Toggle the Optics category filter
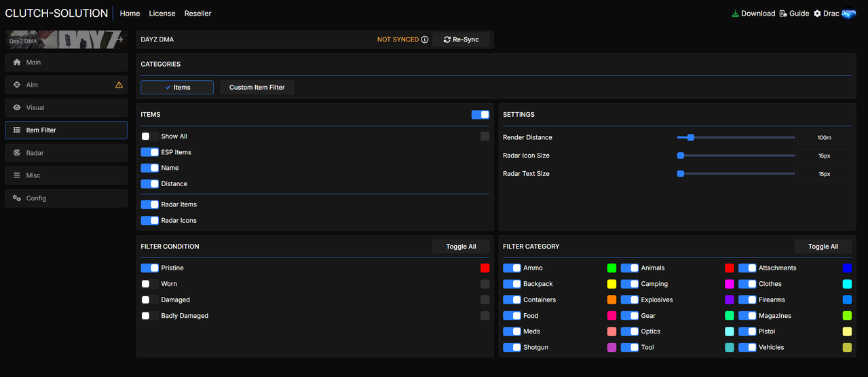This screenshot has height=377, width=868. 630,331
